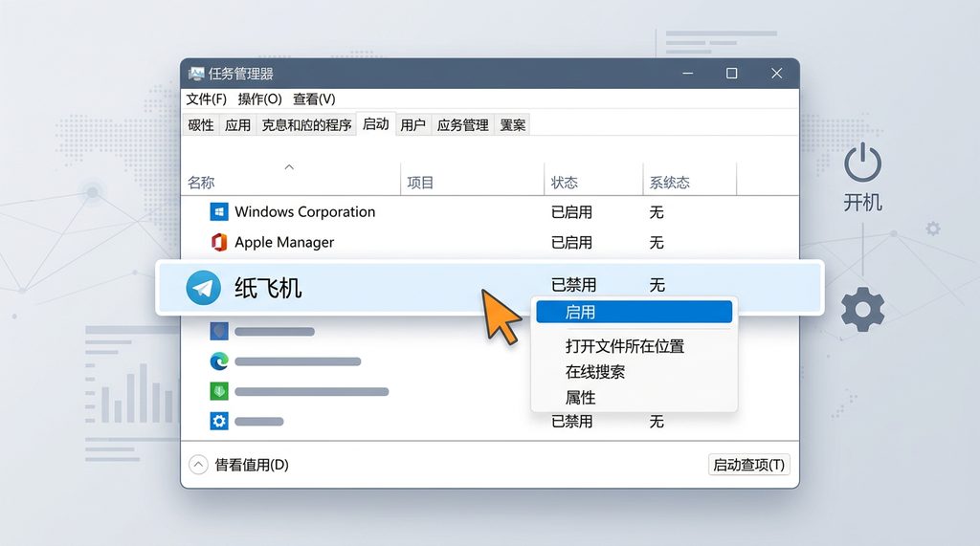Minimize the Task Manager window
The height and width of the screenshot is (546, 980).
[688, 74]
